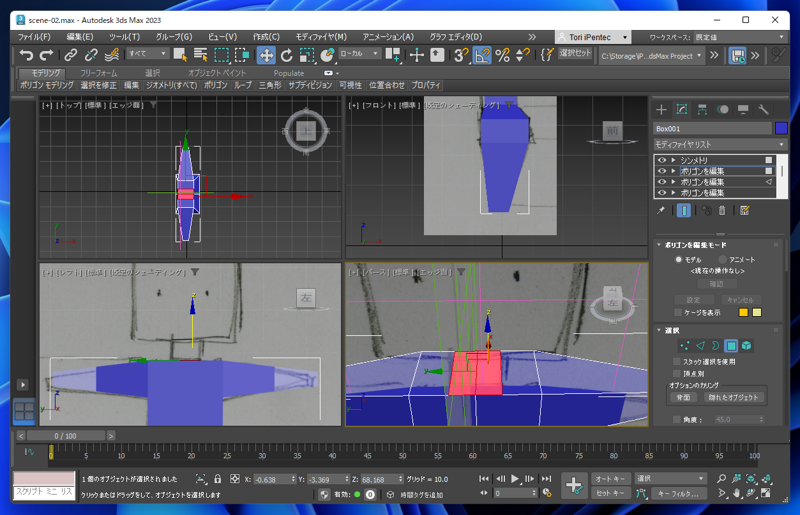The image size is (800, 515).
Task: Select the モデル radio button
Action: click(x=679, y=259)
